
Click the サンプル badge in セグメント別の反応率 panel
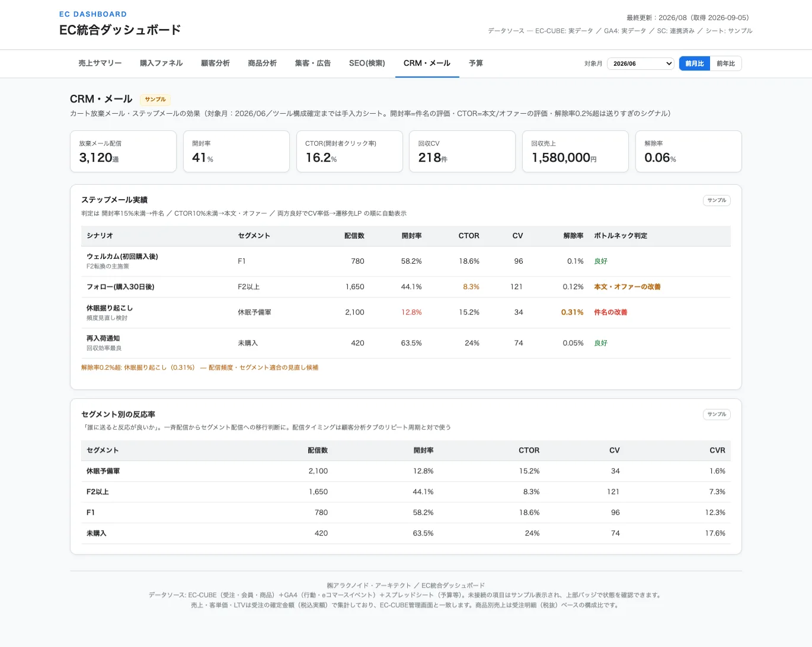pyautogui.click(x=717, y=414)
